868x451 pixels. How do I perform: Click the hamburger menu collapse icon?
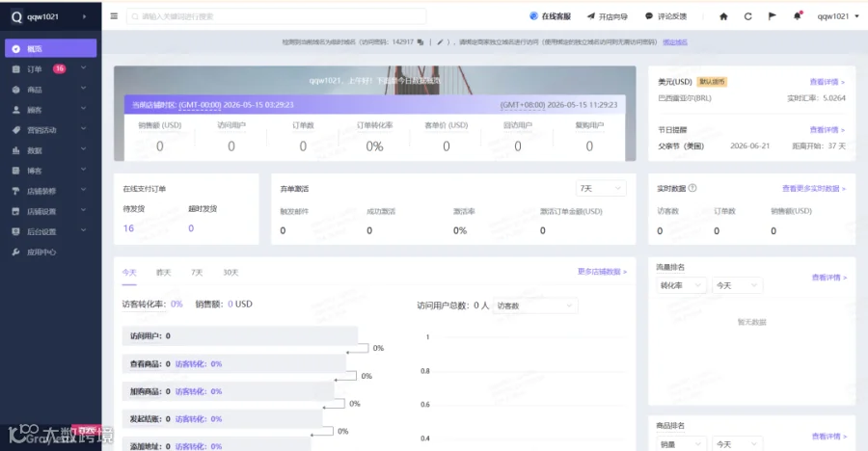(x=114, y=16)
